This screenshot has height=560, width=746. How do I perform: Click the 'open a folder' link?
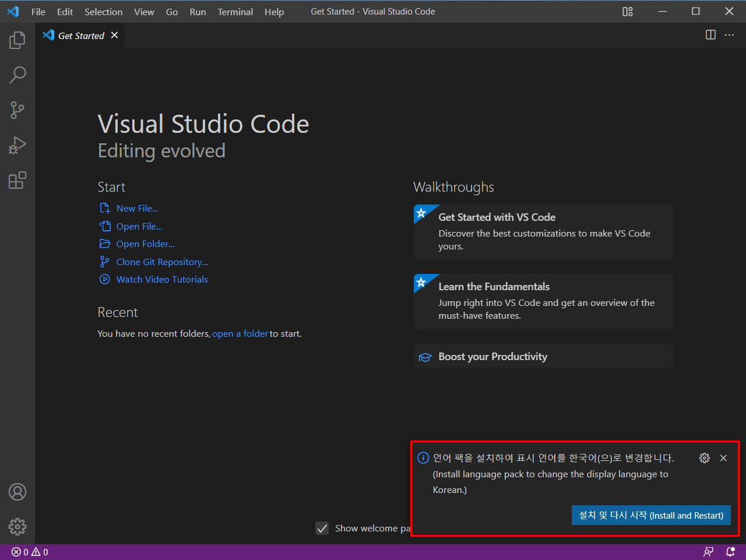click(x=240, y=334)
